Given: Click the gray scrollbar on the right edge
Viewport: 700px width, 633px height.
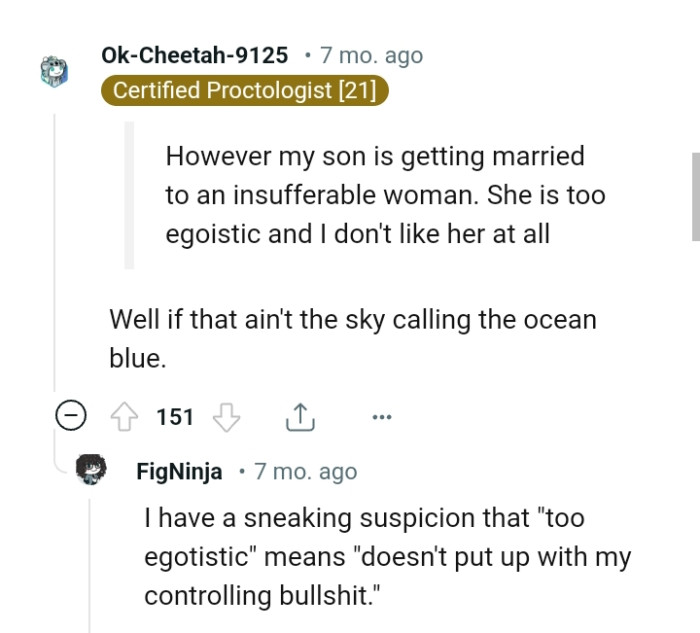Looking at the screenshot, I should [695, 196].
